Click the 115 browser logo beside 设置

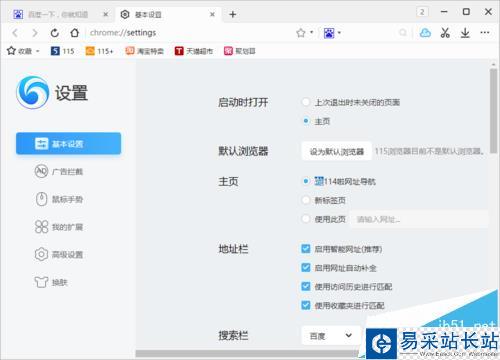[32, 92]
